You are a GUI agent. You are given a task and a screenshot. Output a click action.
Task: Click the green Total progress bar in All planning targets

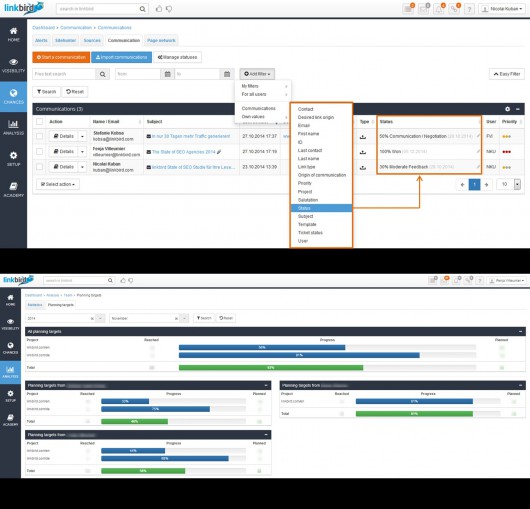[x=271, y=367]
